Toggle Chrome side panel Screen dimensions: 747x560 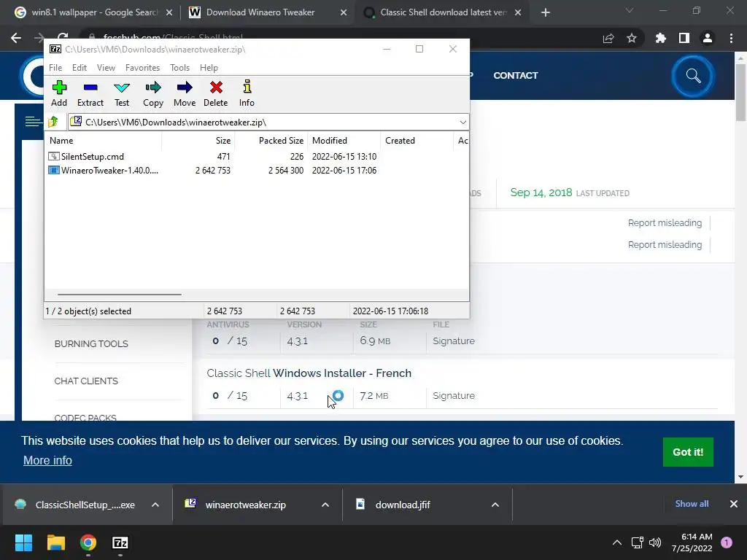[684, 38]
